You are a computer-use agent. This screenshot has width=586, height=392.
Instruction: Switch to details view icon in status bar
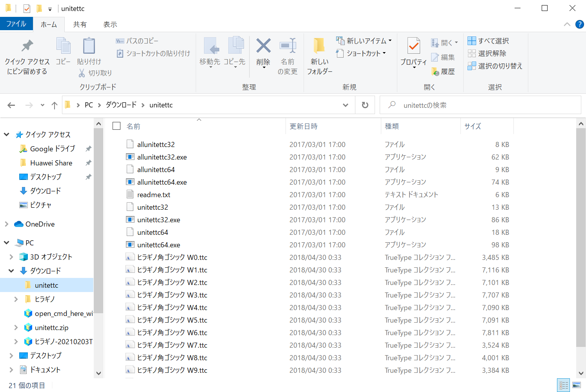click(x=564, y=385)
